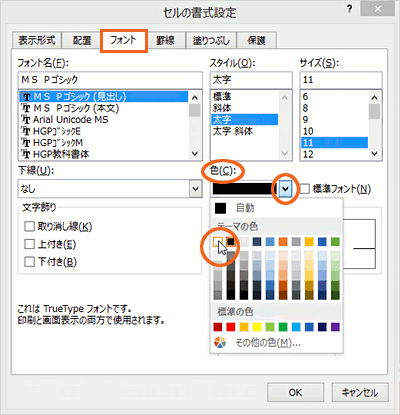Choose 自動 automatic color
This screenshot has width=400, height=415.
[276, 208]
